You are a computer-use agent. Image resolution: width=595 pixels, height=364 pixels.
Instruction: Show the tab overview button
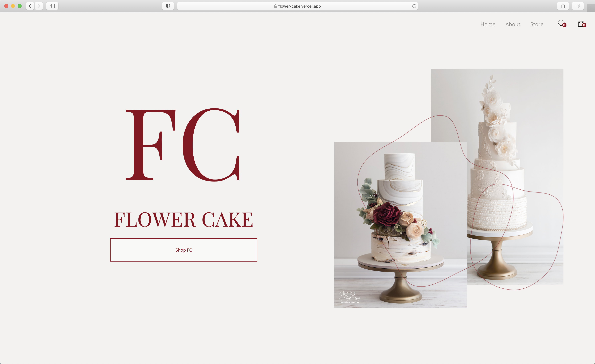[578, 6]
